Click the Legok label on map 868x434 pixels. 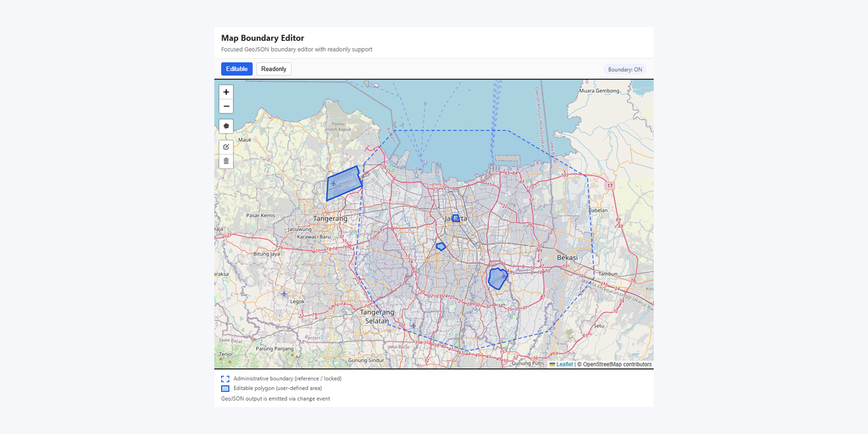(x=297, y=301)
